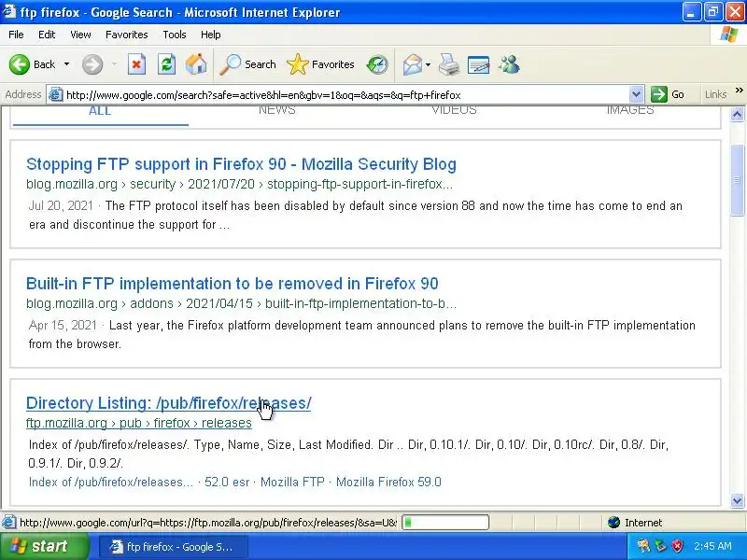
Task: Launch Messenger with people icon
Action: (x=509, y=64)
